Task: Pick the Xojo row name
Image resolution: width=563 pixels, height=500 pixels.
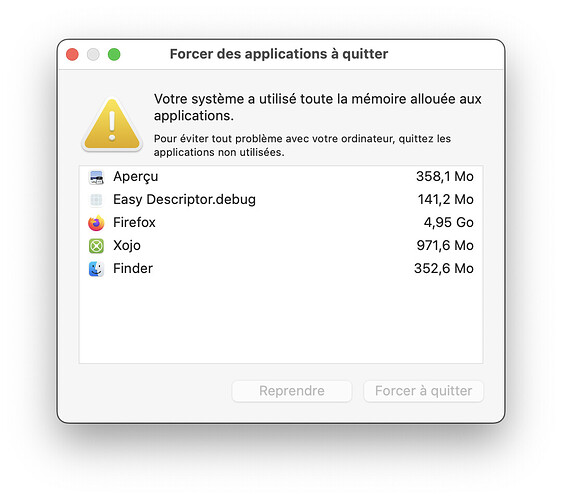Action: (x=127, y=246)
